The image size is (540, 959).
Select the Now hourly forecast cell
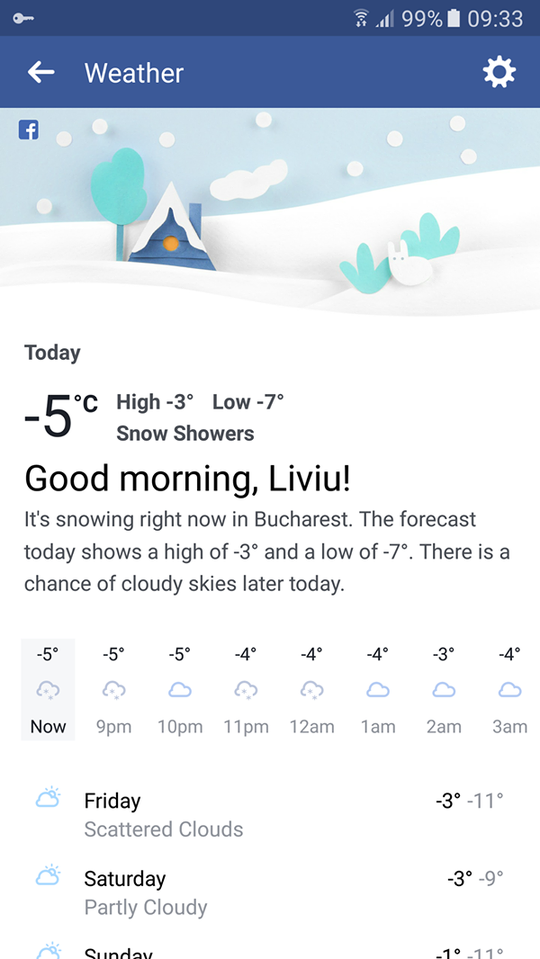[x=48, y=689]
